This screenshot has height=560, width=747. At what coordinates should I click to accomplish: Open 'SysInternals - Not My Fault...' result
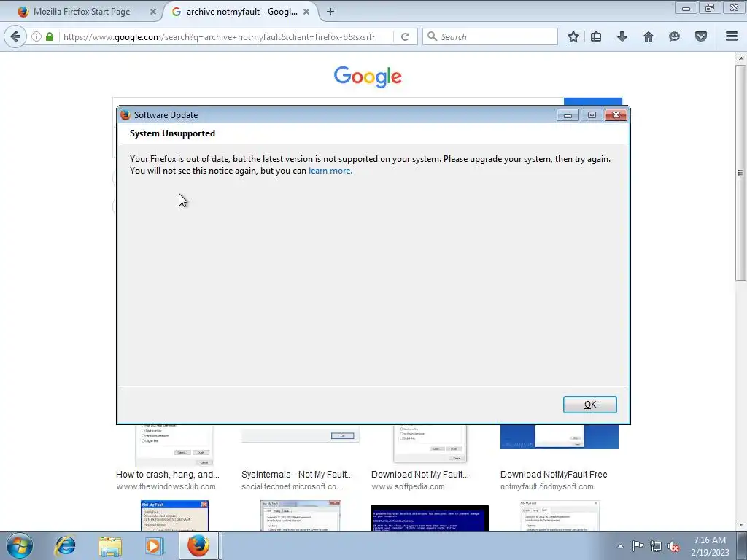coord(297,474)
